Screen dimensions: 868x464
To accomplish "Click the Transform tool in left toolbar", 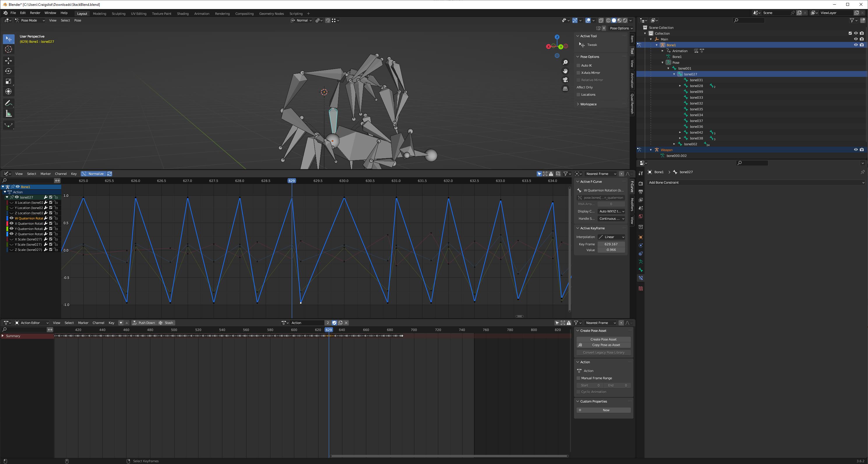I will [x=8, y=91].
